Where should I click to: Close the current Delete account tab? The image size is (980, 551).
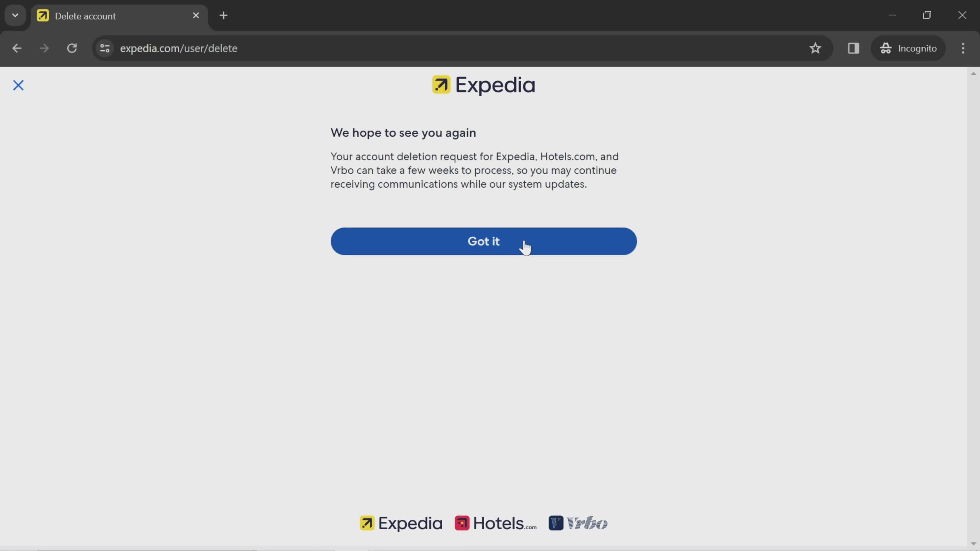(x=195, y=16)
